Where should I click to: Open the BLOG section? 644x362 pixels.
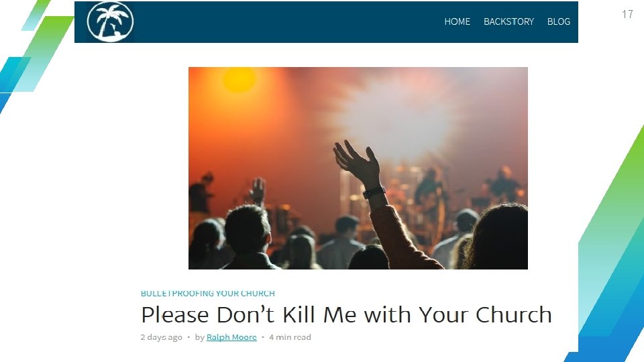pyautogui.click(x=559, y=21)
